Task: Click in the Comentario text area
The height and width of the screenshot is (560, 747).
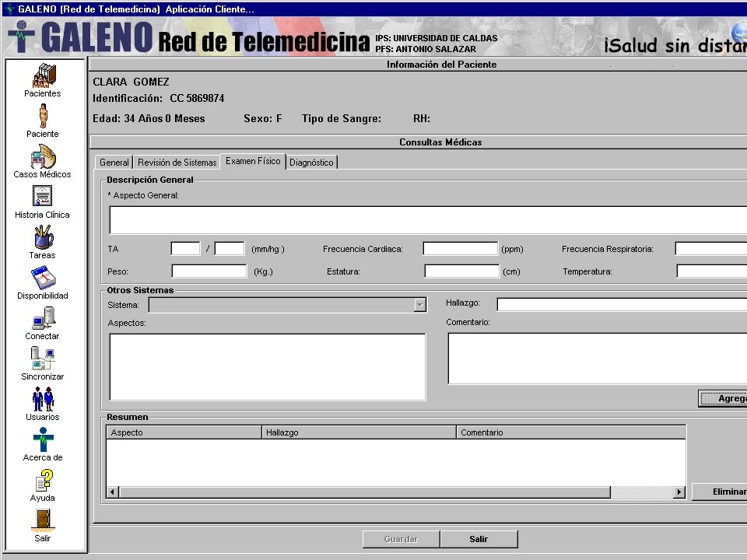Action: click(x=598, y=359)
